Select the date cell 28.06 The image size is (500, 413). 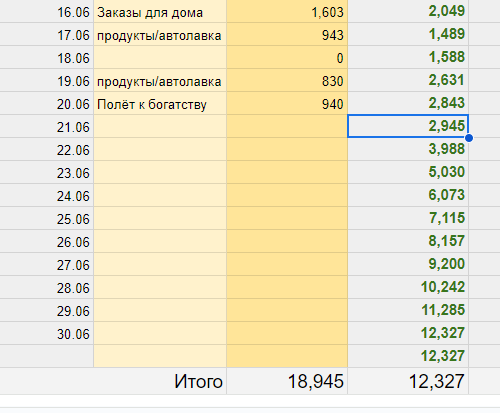pyautogui.click(x=46, y=287)
